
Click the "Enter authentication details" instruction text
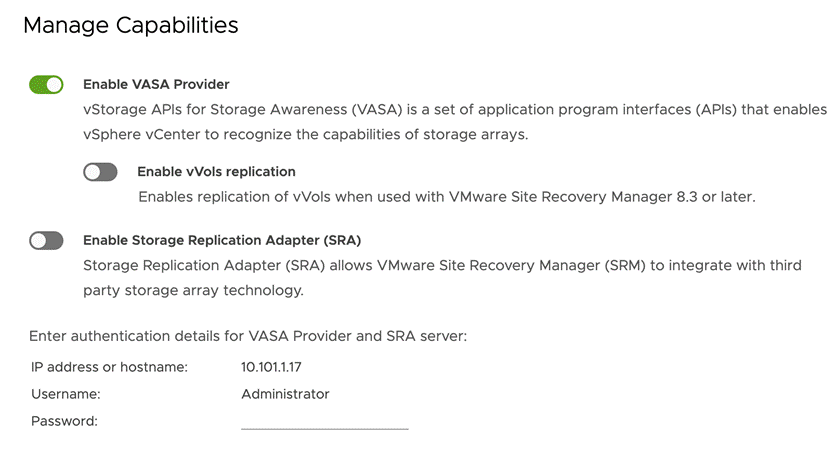click(x=248, y=336)
